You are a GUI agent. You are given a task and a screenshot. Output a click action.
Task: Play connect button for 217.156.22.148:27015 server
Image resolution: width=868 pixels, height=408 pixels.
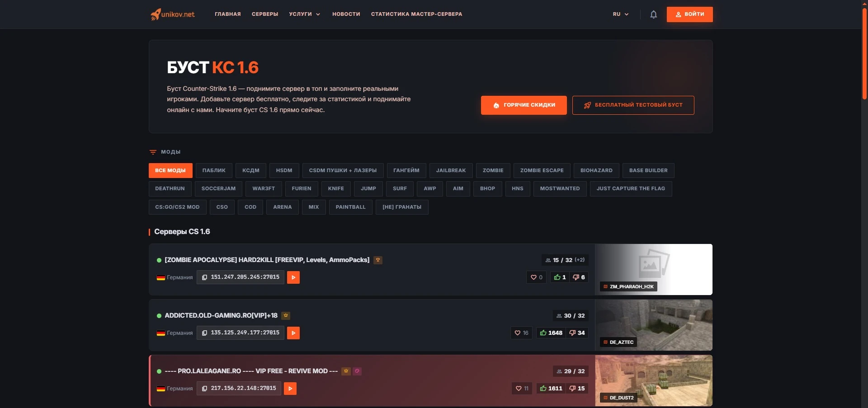click(290, 389)
